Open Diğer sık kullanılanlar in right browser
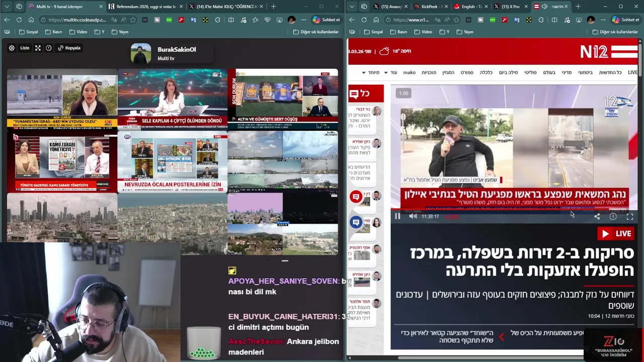644x362 pixels. (615, 32)
